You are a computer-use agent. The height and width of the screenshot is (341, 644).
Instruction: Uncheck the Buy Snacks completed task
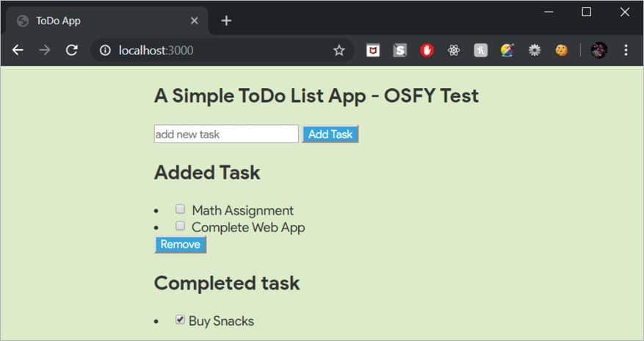coord(180,320)
